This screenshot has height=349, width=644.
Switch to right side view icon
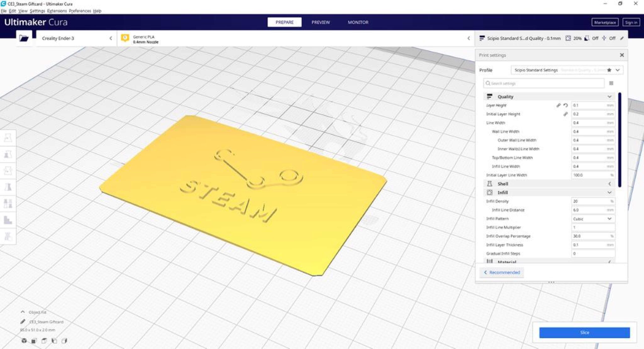tap(64, 341)
